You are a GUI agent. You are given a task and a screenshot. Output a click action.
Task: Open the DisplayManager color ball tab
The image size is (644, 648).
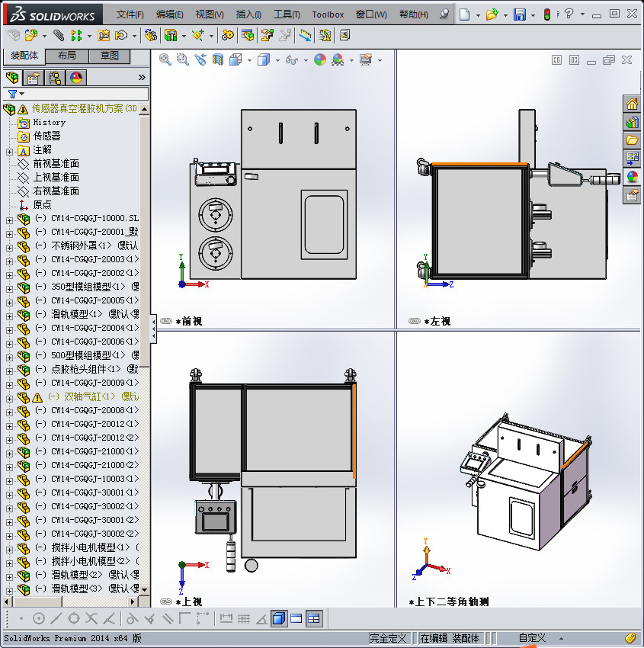pyautogui.click(x=76, y=77)
